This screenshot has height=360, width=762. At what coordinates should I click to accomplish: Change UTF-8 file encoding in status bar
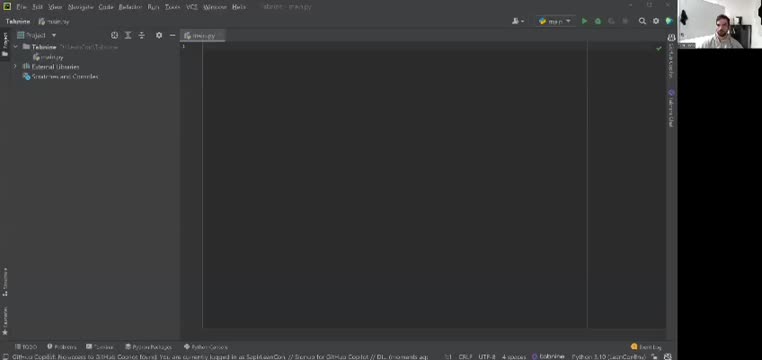487,357
